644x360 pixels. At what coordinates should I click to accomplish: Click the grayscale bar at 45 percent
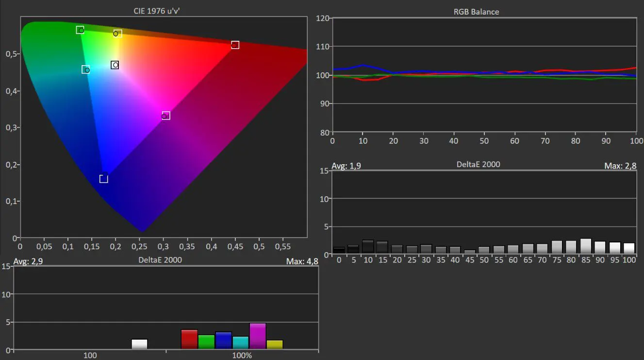coord(470,252)
